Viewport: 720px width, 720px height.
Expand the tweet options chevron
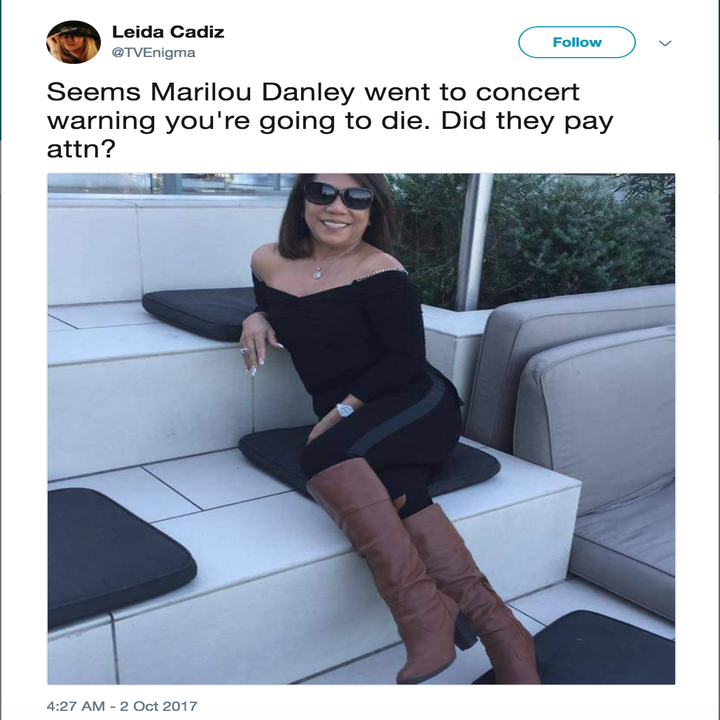click(x=665, y=43)
